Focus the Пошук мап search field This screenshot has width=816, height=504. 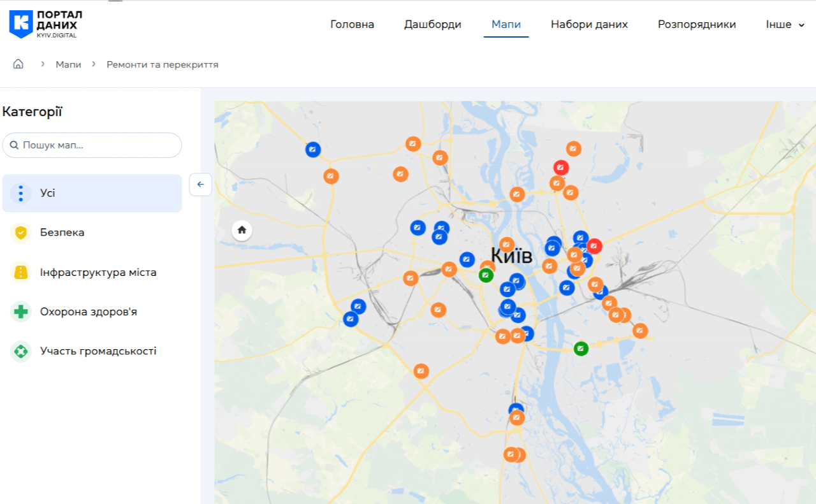tap(92, 145)
